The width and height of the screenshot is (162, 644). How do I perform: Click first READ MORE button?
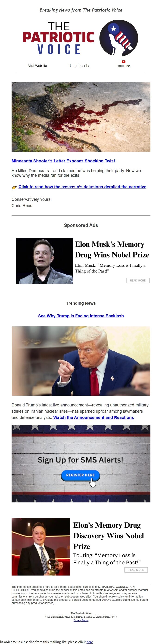click(x=138, y=281)
